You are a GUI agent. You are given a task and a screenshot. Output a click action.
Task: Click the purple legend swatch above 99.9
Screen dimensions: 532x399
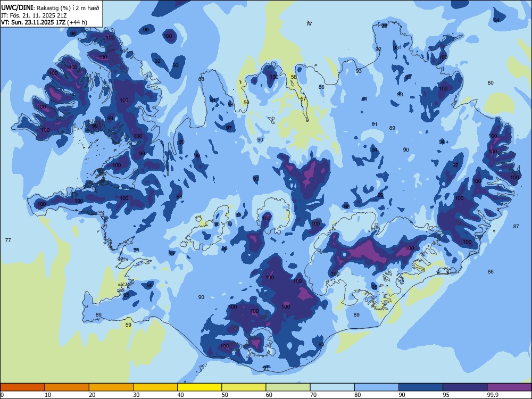509,387
